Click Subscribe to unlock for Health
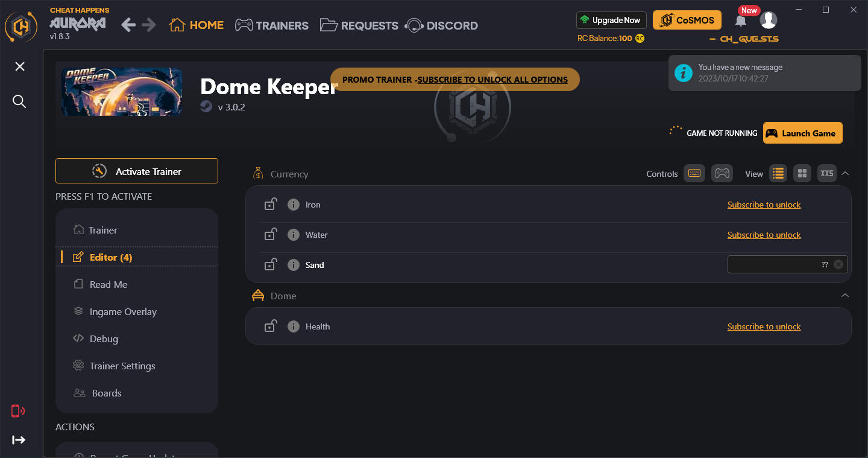This screenshot has height=458, width=868. click(x=764, y=326)
